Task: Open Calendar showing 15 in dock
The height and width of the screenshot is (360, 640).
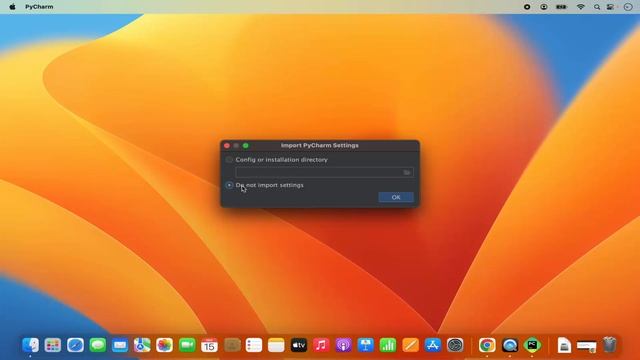Action: [209, 345]
